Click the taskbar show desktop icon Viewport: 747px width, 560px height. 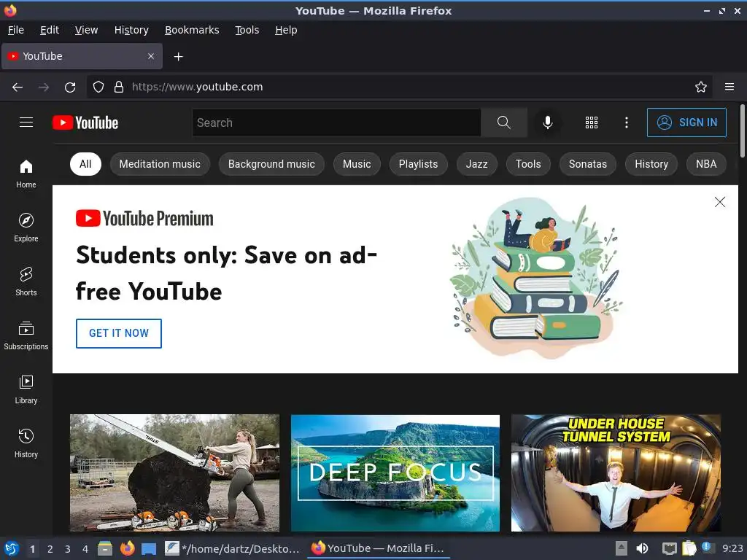click(149, 549)
